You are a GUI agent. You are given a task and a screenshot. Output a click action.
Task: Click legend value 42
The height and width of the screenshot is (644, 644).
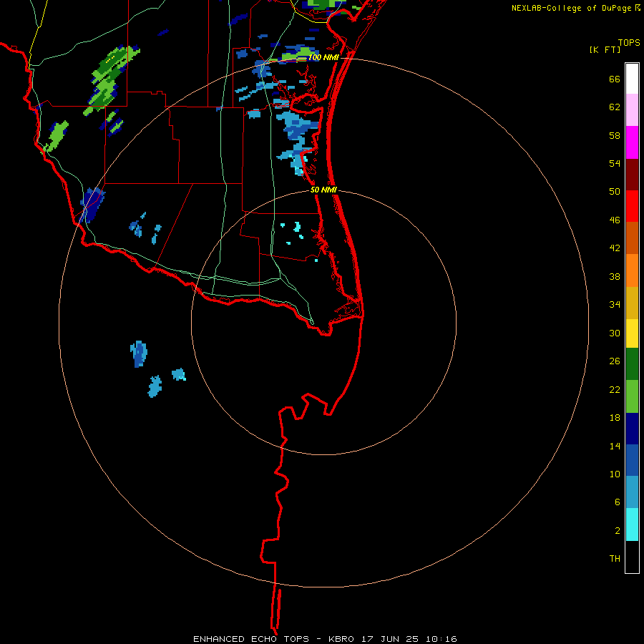point(615,248)
